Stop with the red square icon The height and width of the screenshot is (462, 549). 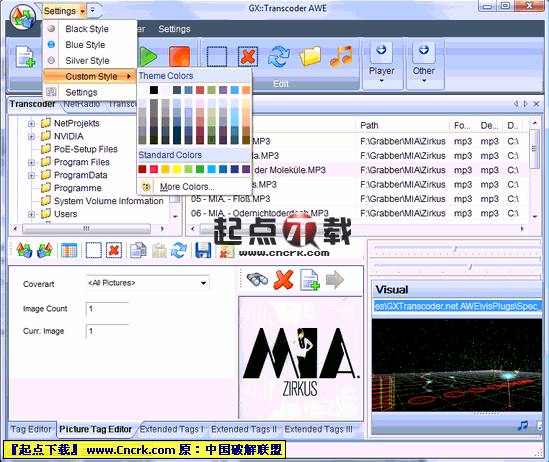pyautogui.click(x=180, y=56)
